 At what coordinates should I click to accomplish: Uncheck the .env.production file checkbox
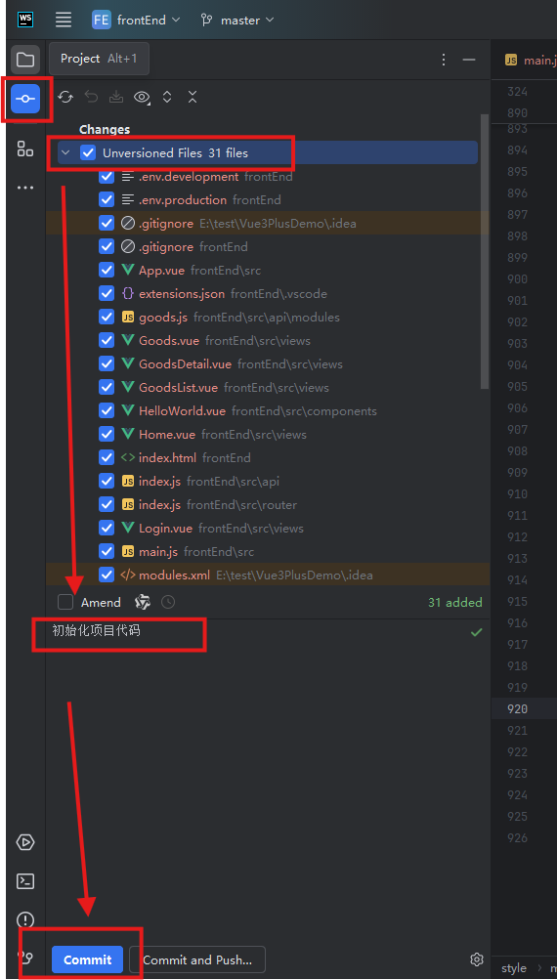pyautogui.click(x=107, y=200)
